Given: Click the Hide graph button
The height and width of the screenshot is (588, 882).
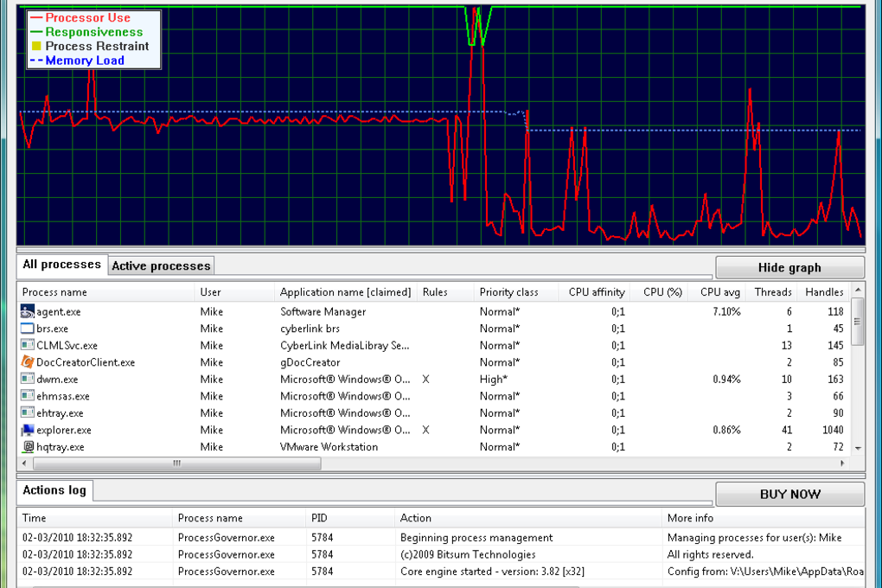Looking at the screenshot, I should coord(789,268).
